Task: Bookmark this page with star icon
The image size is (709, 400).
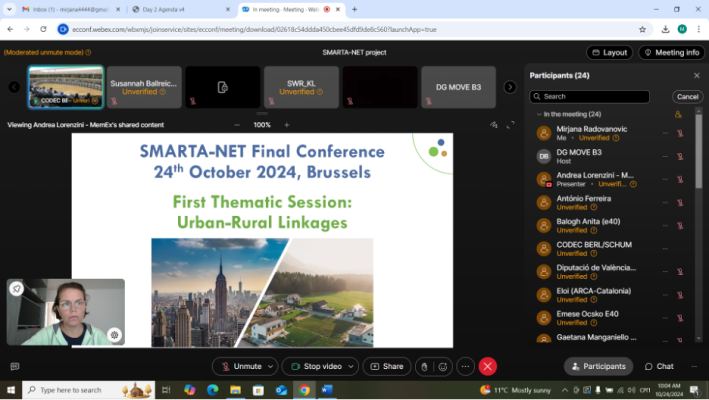Action: coord(642,29)
